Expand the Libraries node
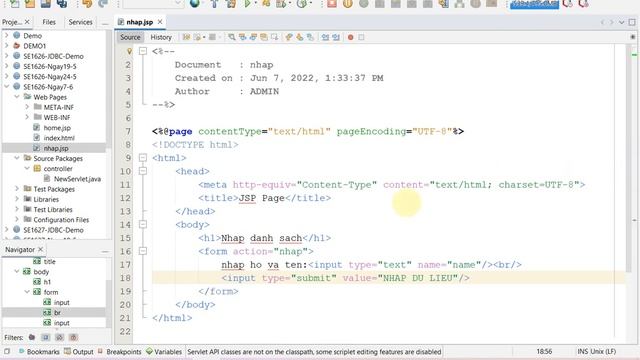Viewport: 640px width, 360px height. click(17, 199)
